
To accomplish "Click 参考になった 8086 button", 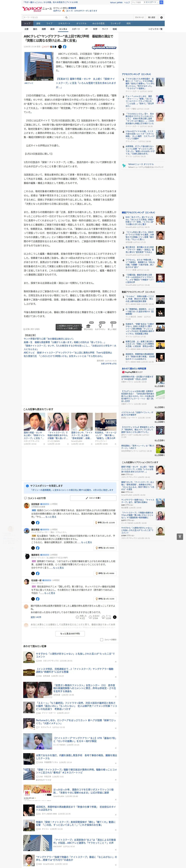I will [105, 573].
